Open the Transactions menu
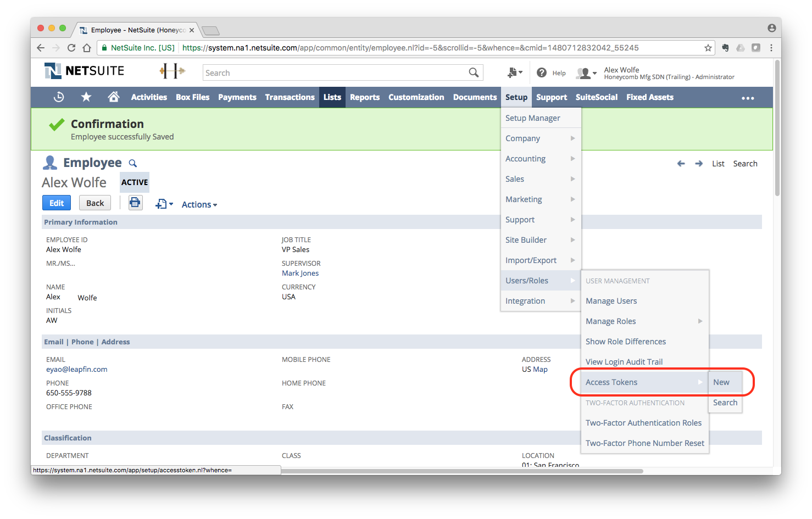The width and height of the screenshot is (812, 519). tap(290, 97)
